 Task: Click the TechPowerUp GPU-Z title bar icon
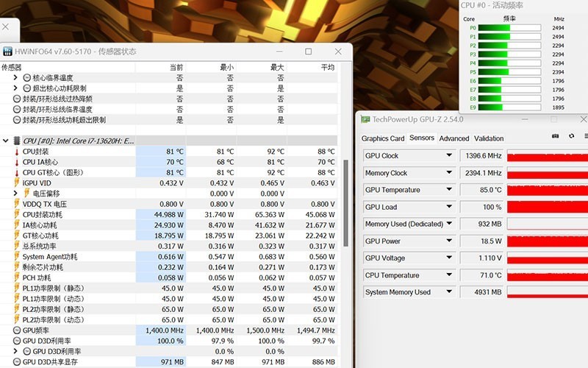point(365,119)
